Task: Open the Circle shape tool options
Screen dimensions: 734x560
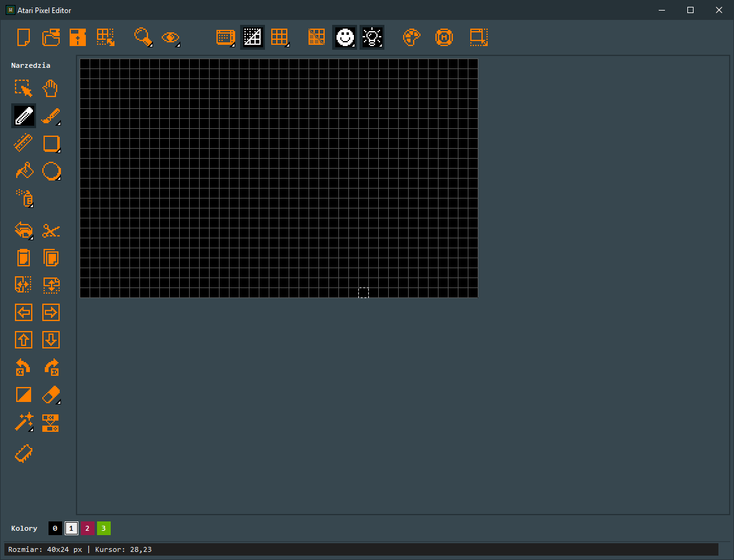Action: [50, 170]
